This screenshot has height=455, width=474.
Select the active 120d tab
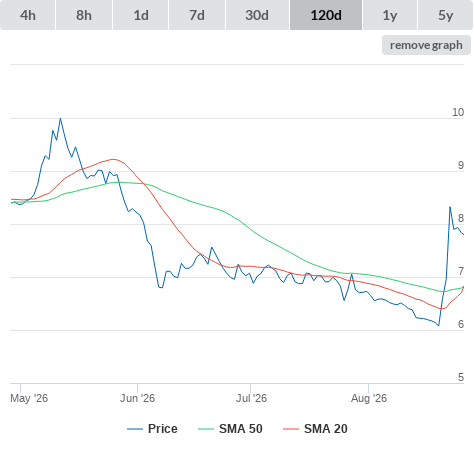coord(326,15)
